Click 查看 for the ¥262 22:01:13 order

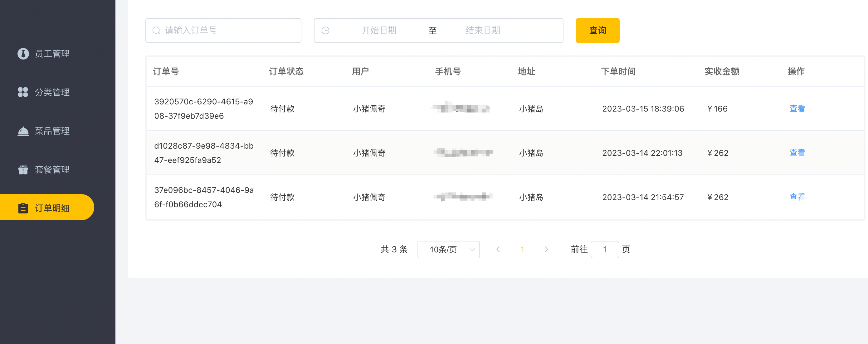[797, 153]
